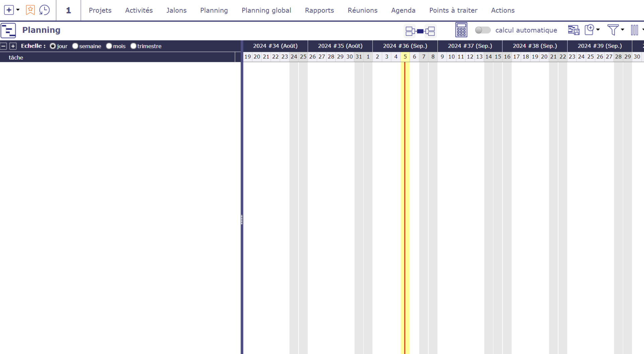644x354 pixels.
Task: Click the filter funnel icon
Action: point(613,30)
